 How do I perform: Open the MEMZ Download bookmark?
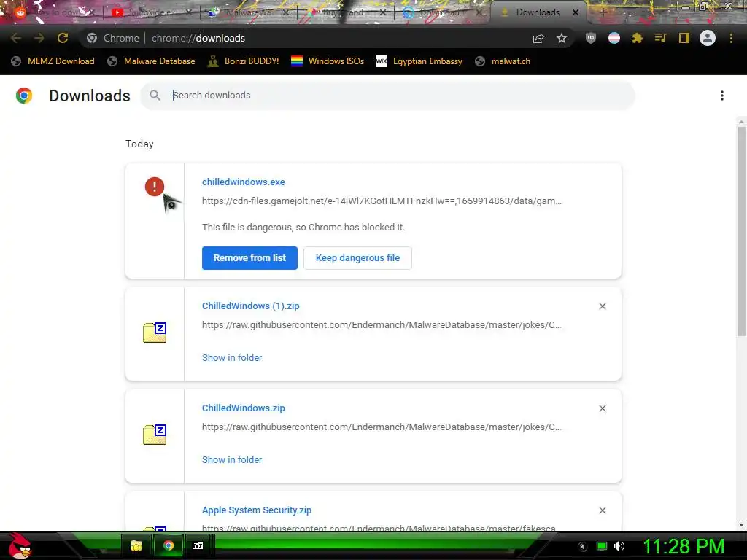tap(53, 61)
